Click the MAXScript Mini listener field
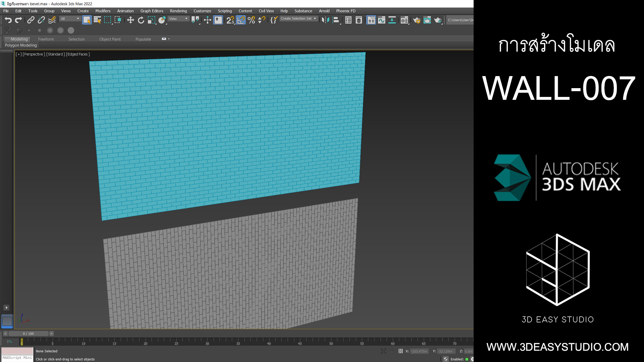This screenshot has height=362, width=644. pyautogui.click(x=17, y=358)
